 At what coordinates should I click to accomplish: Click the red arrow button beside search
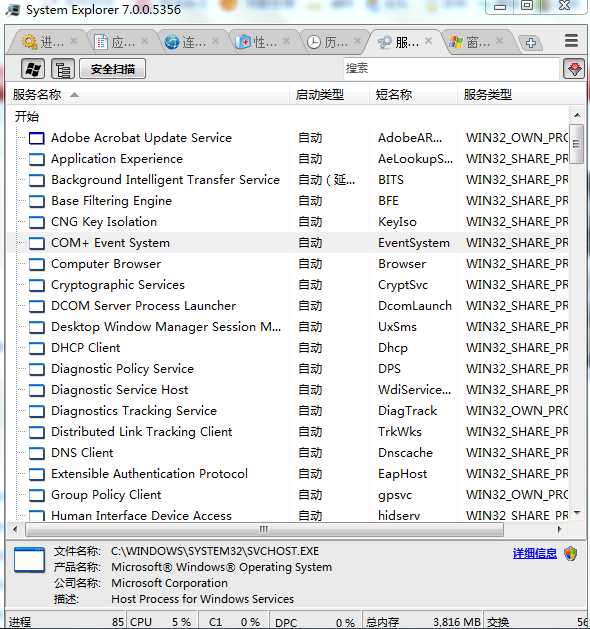point(574,69)
